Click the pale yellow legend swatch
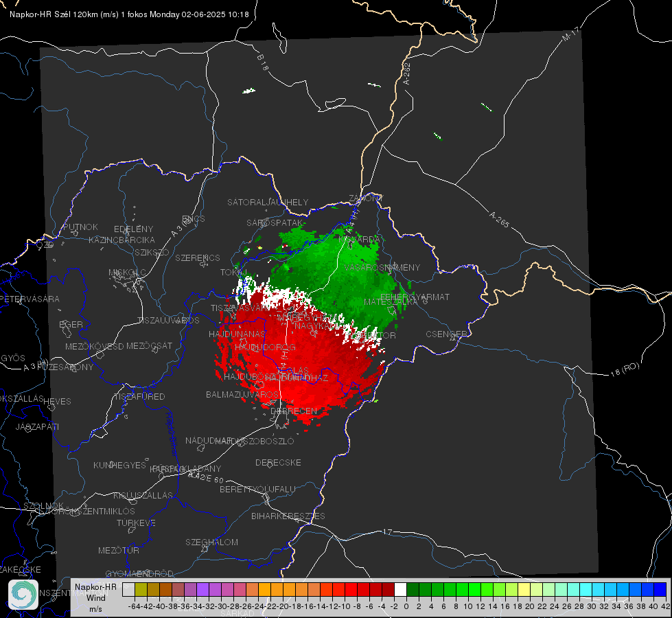The height and width of the screenshot is (618, 672). (524, 590)
